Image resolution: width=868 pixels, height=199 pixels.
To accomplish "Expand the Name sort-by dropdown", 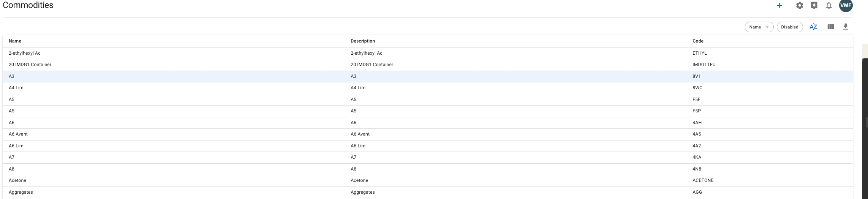I will [x=759, y=27].
